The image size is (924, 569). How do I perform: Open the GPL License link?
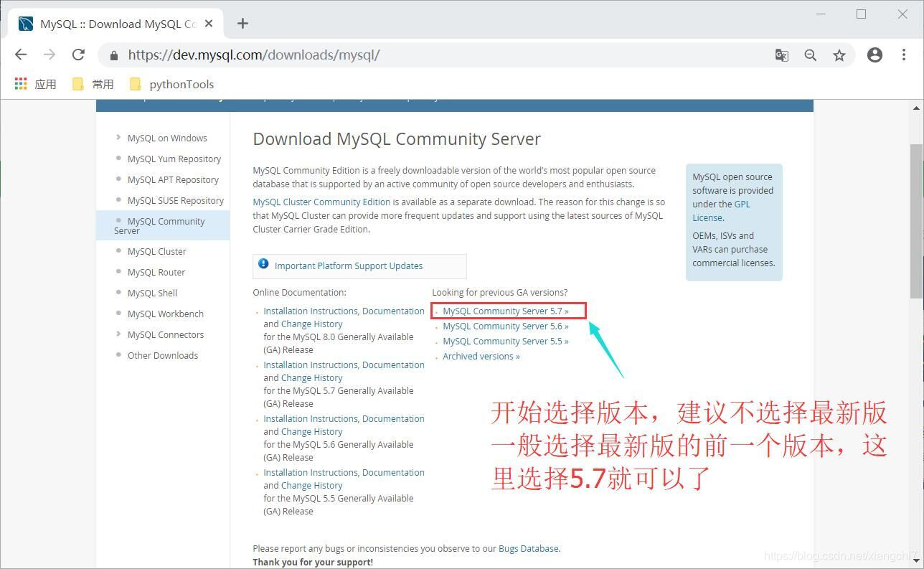click(721, 211)
